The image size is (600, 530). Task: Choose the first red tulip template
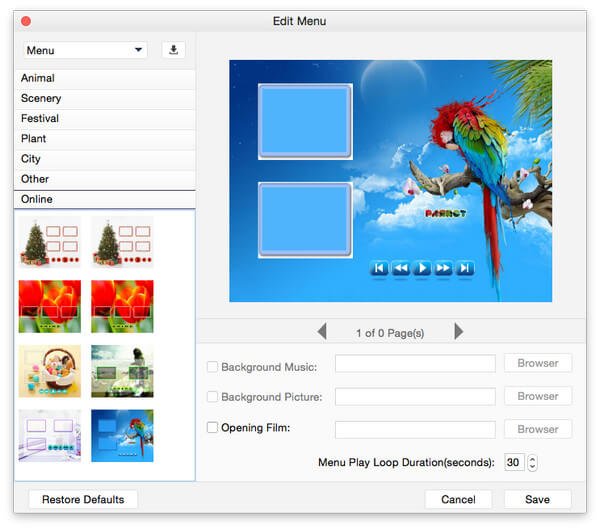tap(50, 307)
